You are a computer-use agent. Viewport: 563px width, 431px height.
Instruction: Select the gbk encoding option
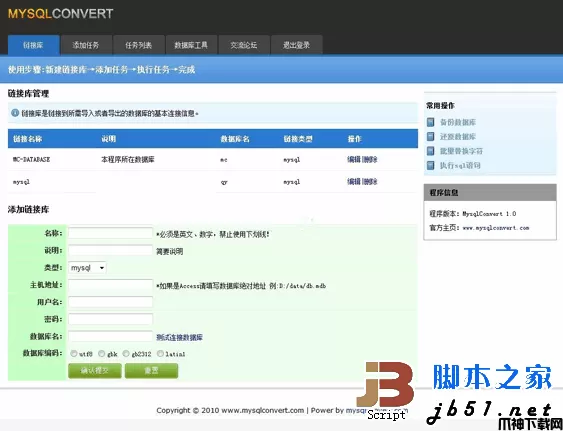tap(102, 353)
